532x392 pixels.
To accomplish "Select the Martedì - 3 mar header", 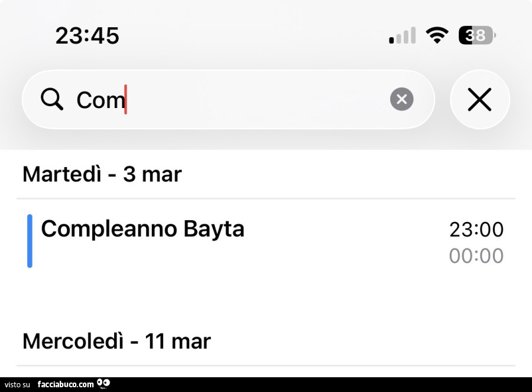I will pyautogui.click(x=102, y=174).
